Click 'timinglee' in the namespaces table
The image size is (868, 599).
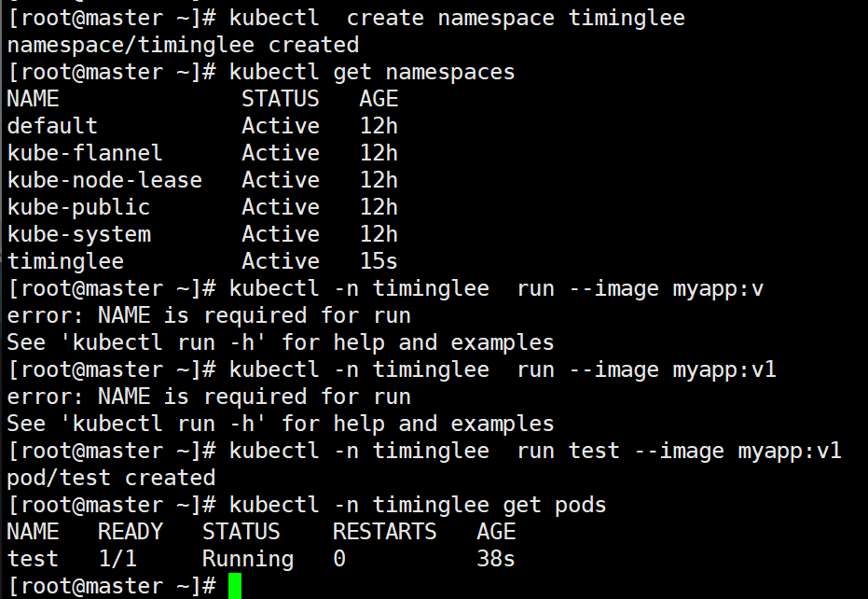tap(65, 261)
